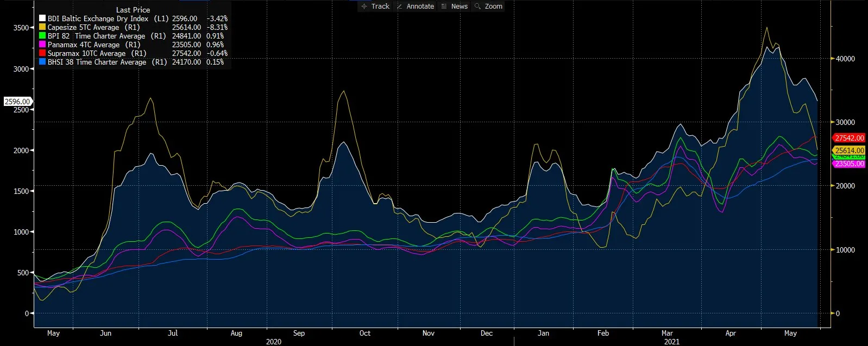Click the 0.96% change in legend
The width and height of the screenshot is (868, 346).
[x=215, y=45]
